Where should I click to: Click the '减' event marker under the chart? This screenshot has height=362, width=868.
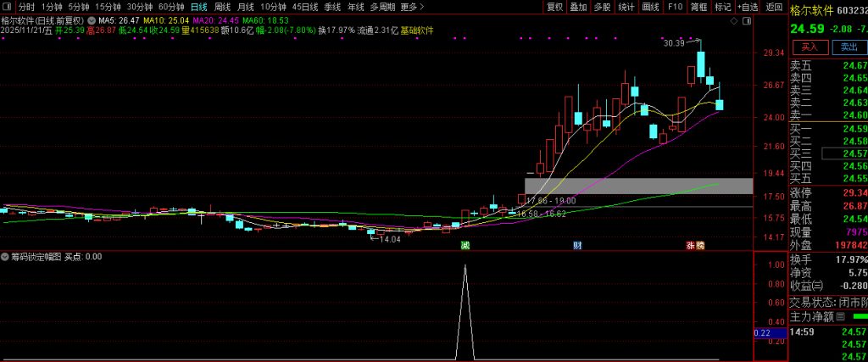click(x=465, y=245)
